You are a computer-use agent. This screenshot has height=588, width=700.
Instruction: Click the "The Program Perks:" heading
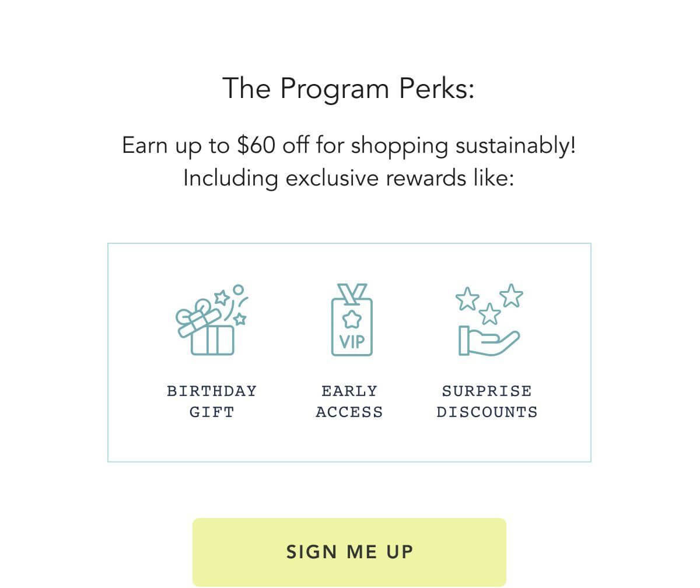[348, 89]
